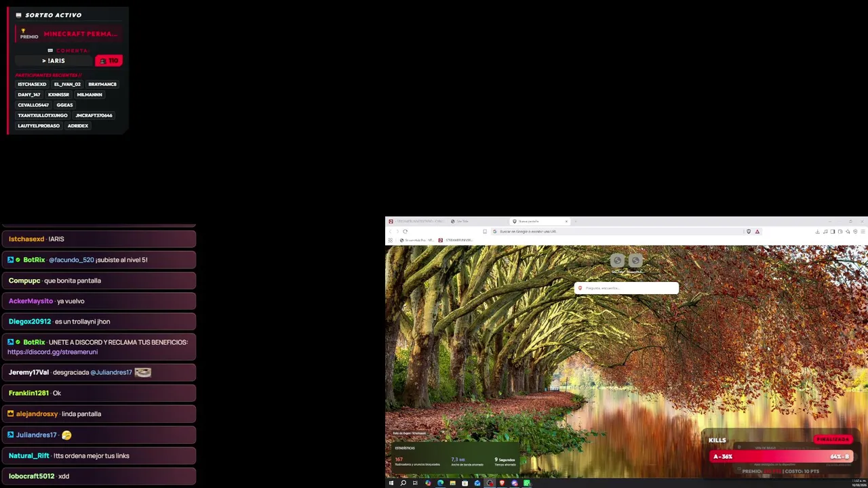The width and height of the screenshot is (868, 488).
Task: Switch to Brave on the taskbar
Action: click(x=502, y=483)
